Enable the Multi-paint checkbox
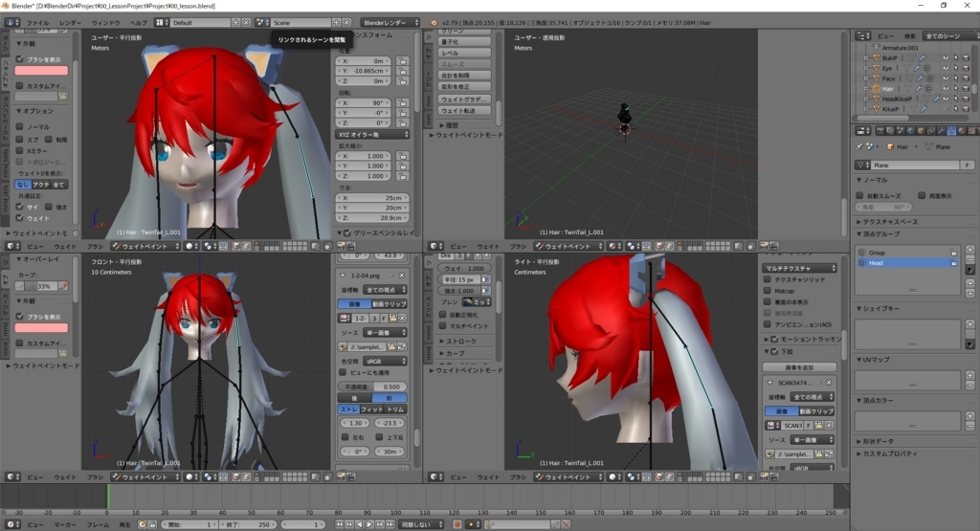Screen dimensions: 980x531 [442, 325]
